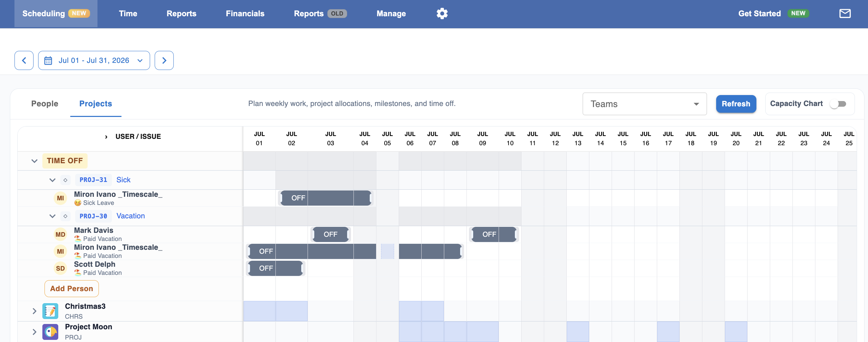The height and width of the screenshot is (342, 868).
Task: Select Scott Delph OFF bar
Action: pos(275,269)
